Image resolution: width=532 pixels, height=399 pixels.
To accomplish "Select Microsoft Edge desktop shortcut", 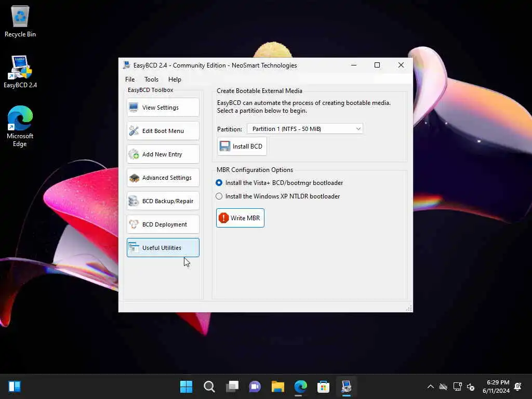I will pos(20,126).
